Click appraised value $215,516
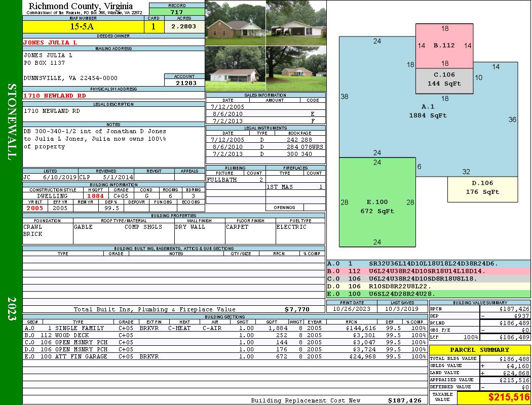This screenshot has height=405, width=532. (x=514, y=380)
